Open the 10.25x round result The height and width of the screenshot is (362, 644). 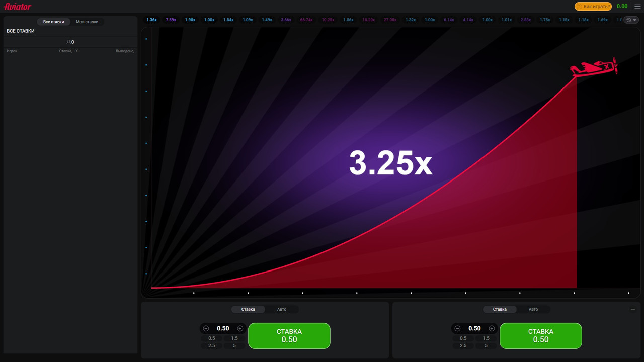(328, 20)
